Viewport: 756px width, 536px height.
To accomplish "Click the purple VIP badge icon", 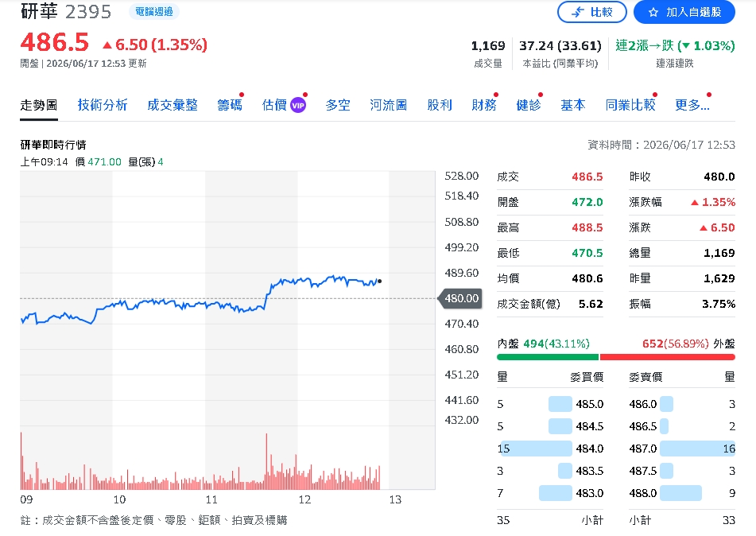I will tap(298, 105).
